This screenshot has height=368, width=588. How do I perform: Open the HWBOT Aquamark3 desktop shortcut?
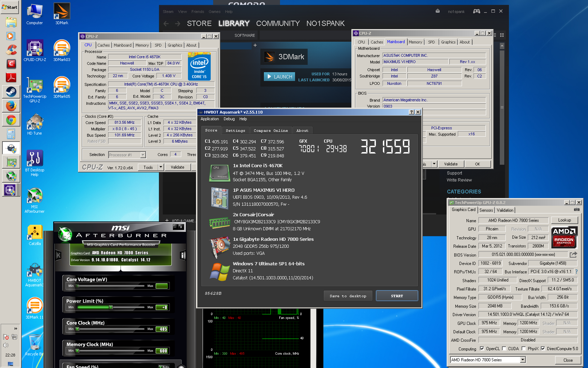coord(35,275)
